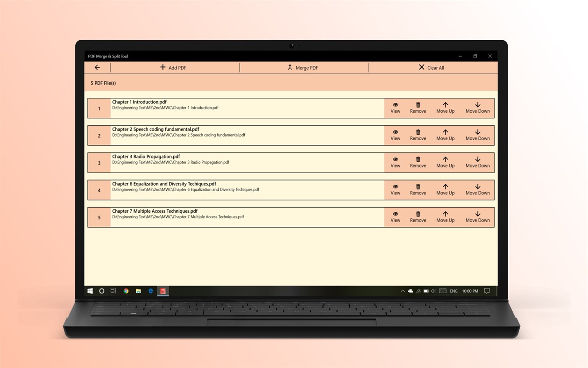Move Chapter 3 Radio Propagation.pdf up
The image size is (588, 368).
tap(445, 162)
